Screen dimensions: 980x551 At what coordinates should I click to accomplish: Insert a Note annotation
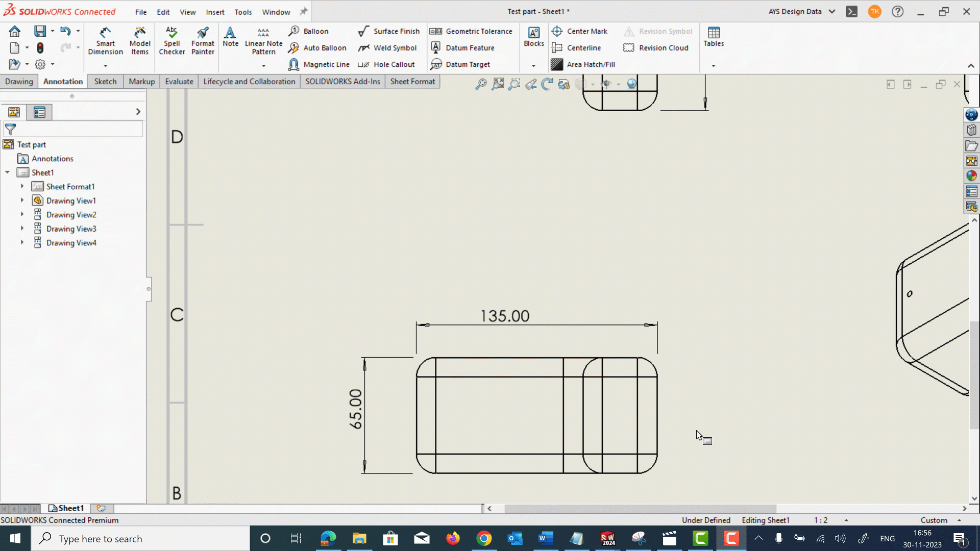click(x=230, y=37)
